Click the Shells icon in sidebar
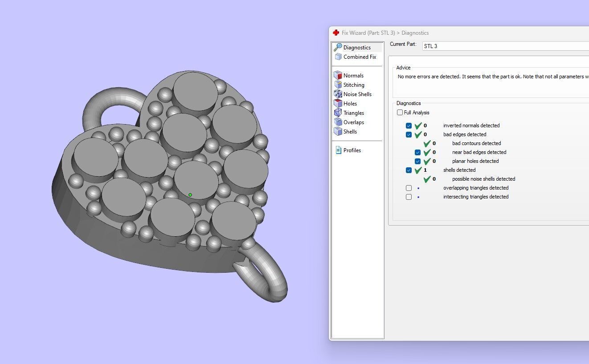Screen dimensions: 589x364 point(338,131)
